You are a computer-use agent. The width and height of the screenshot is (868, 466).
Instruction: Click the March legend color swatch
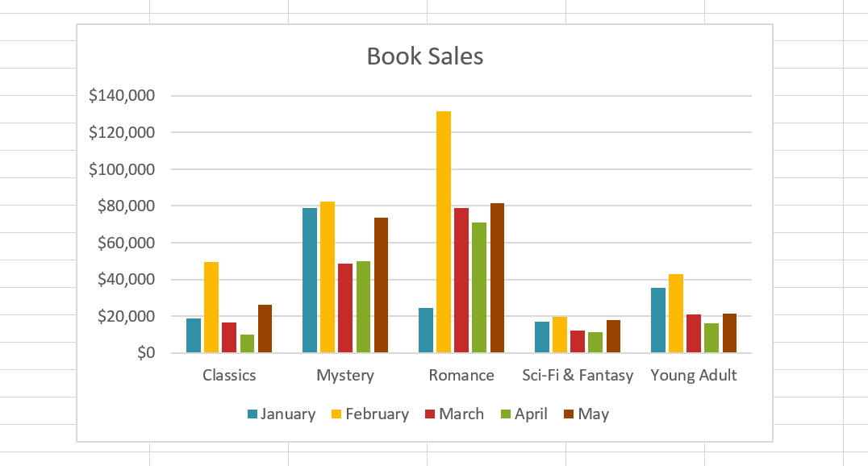(431, 414)
